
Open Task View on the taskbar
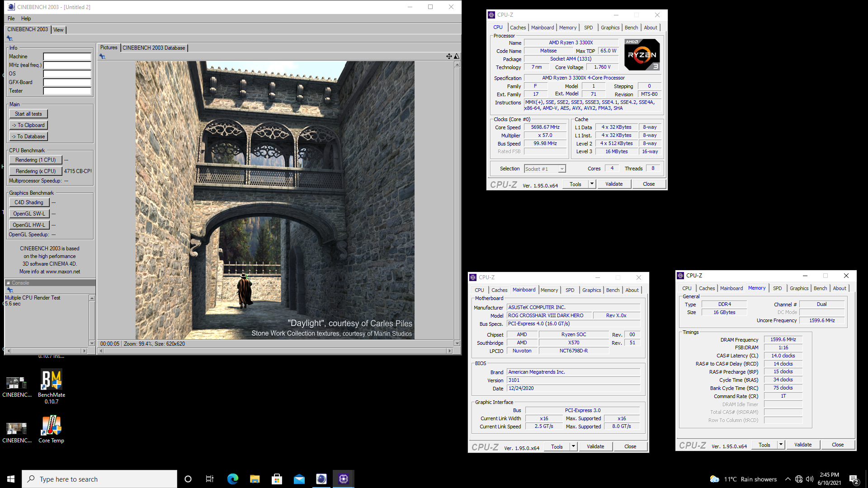(210, 479)
